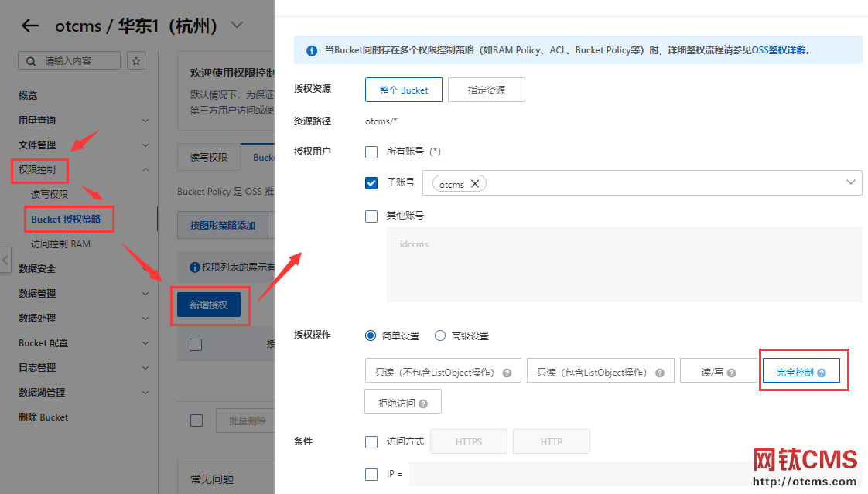Viewport: 868px width, 494px height.
Task: Enable the 访问方式 condition checkbox
Action: tap(371, 441)
